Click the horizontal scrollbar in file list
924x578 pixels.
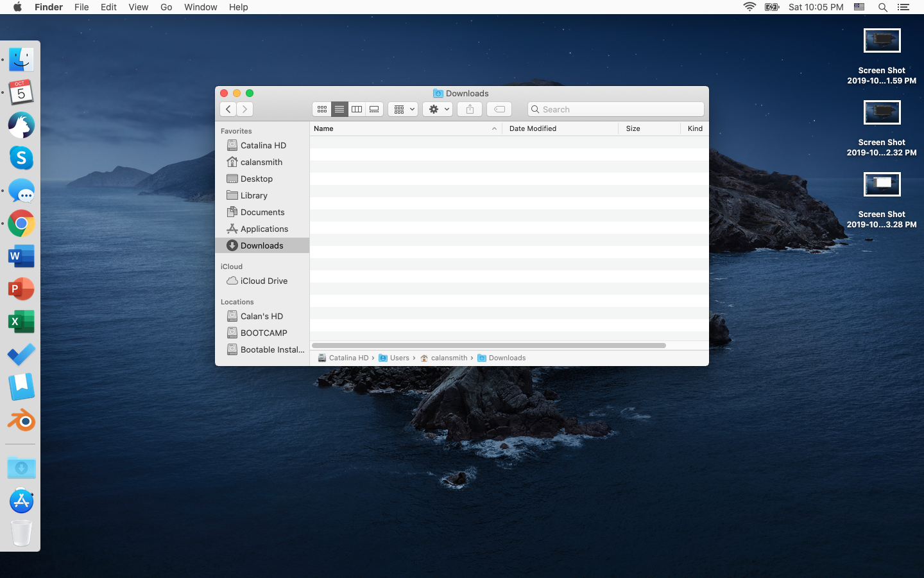(488, 346)
